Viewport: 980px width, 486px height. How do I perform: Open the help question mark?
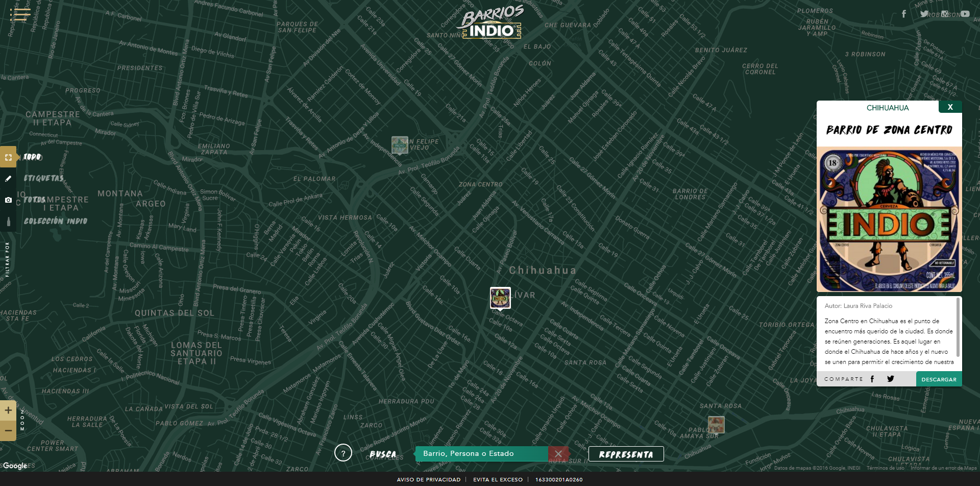(x=343, y=453)
